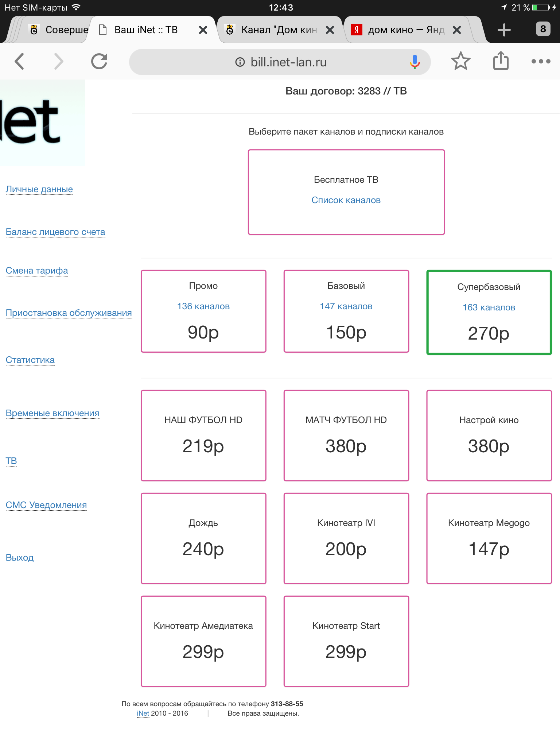Select the Супербазовый 270р package

point(489,312)
